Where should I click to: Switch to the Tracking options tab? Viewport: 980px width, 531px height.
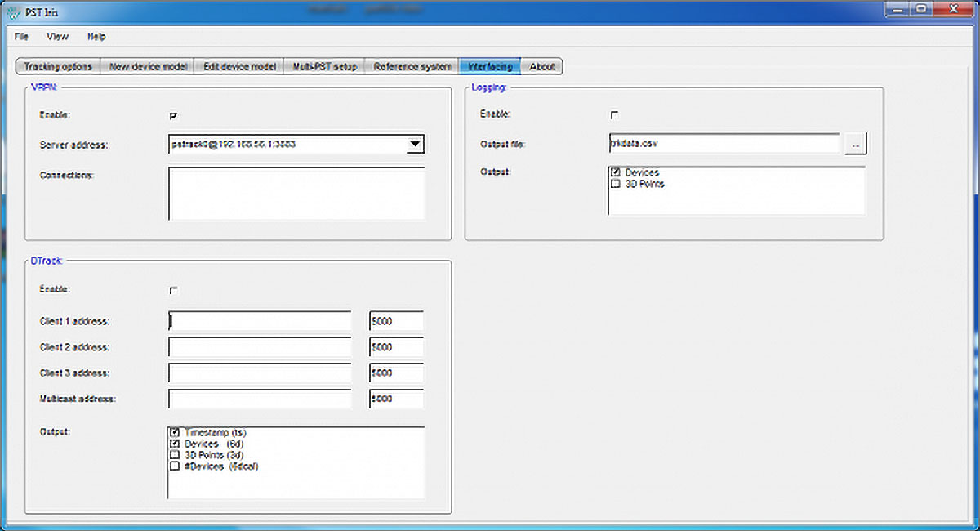(58, 67)
